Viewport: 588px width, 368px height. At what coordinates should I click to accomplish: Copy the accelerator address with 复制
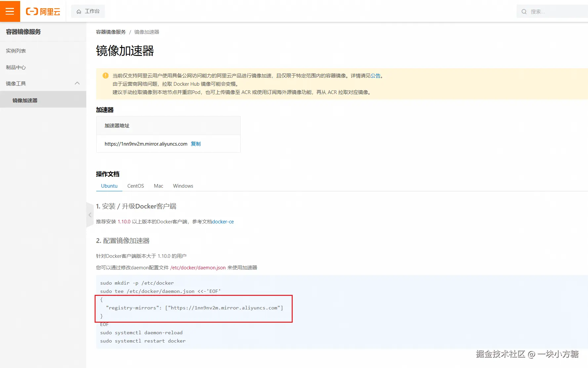pyautogui.click(x=196, y=144)
